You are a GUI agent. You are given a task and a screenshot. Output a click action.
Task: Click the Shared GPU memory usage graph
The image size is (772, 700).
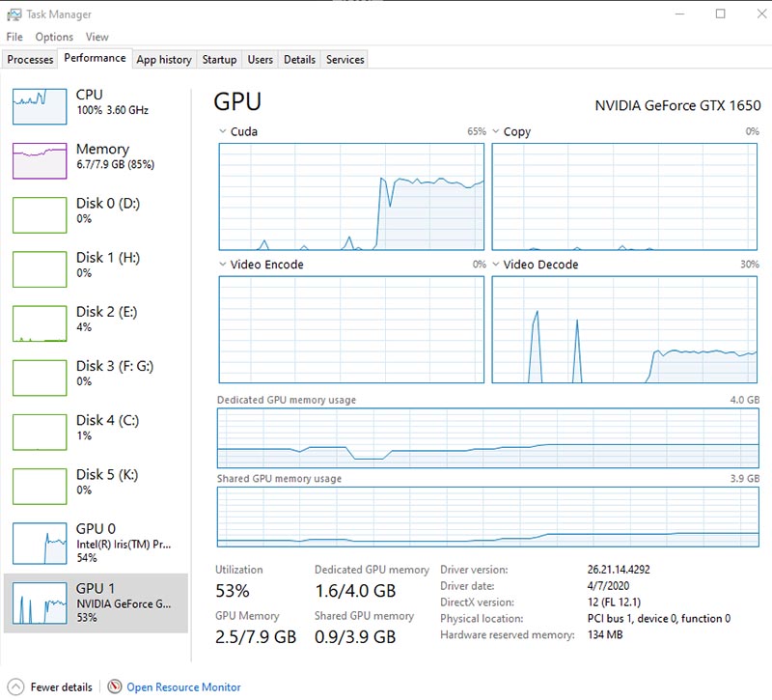coord(488,517)
